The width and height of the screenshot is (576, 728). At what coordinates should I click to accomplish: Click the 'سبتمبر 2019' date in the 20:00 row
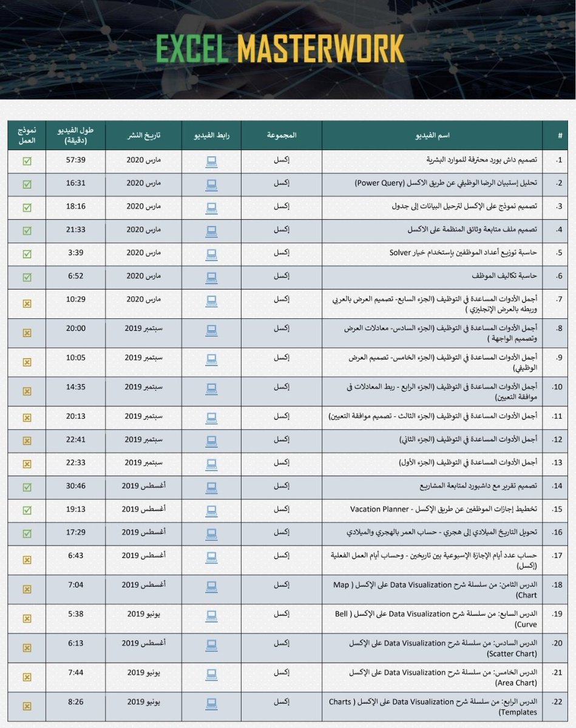(x=143, y=329)
